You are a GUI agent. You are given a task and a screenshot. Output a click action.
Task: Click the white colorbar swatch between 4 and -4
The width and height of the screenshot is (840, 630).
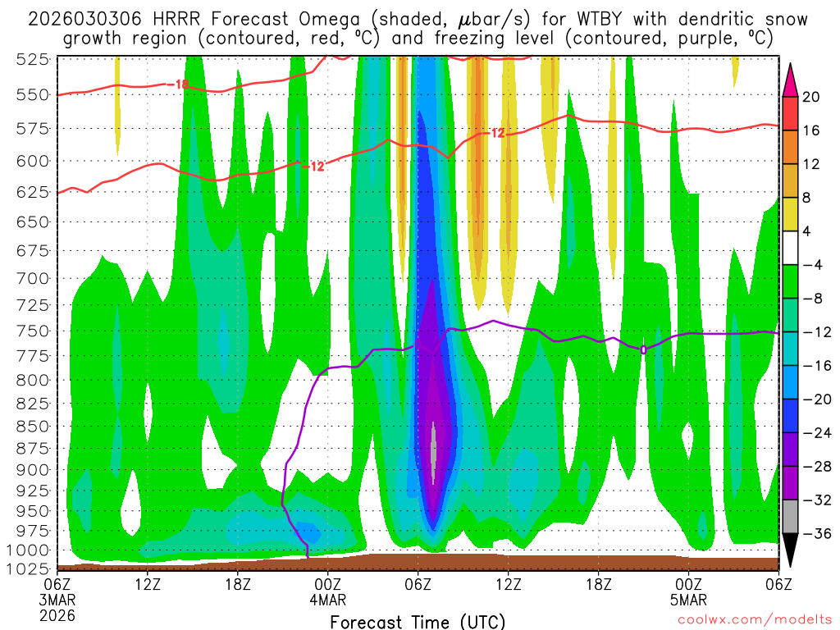point(792,248)
